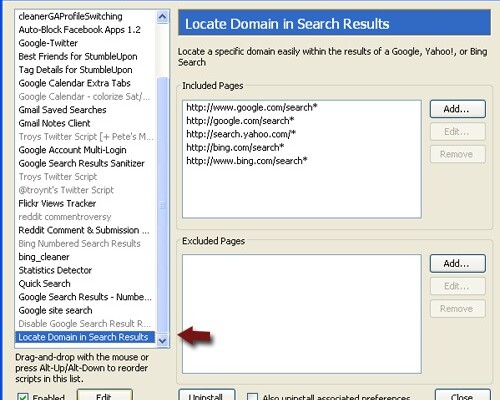This screenshot has width=500, height=400.
Task: Click the Edit script button
Action: [105, 395]
